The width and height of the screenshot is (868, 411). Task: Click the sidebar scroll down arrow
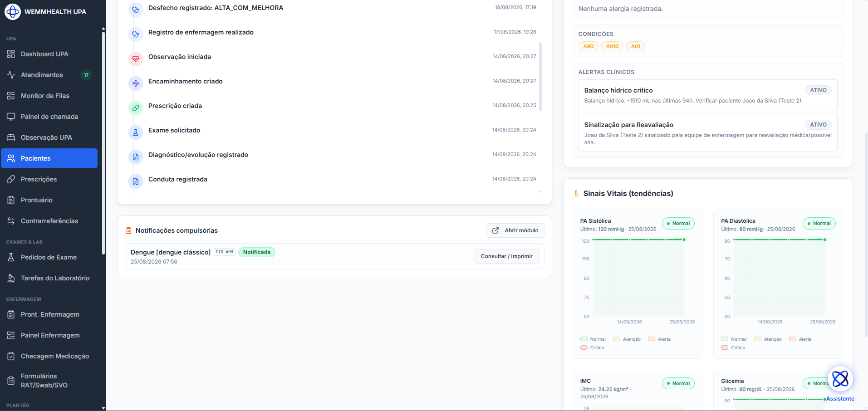tap(103, 408)
